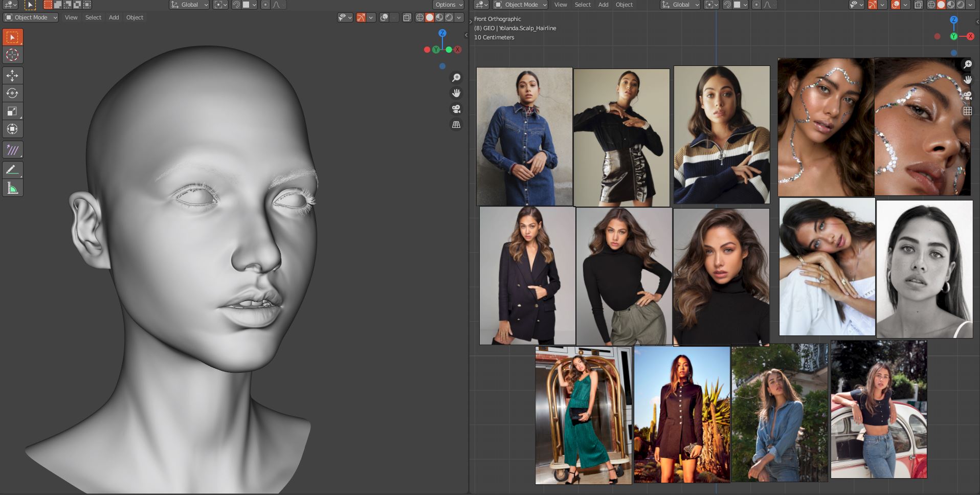Image resolution: width=980 pixels, height=495 pixels.
Task: Pick the Measure tool
Action: pos(12,189)
